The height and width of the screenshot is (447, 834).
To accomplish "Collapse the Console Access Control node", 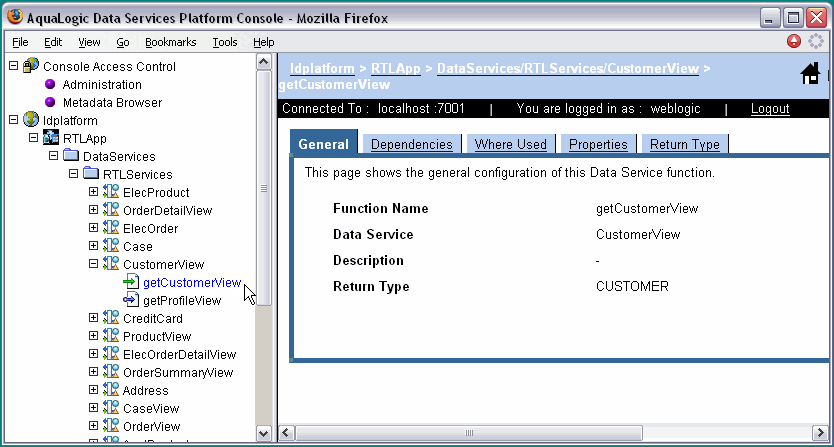I will click(13, 66).
